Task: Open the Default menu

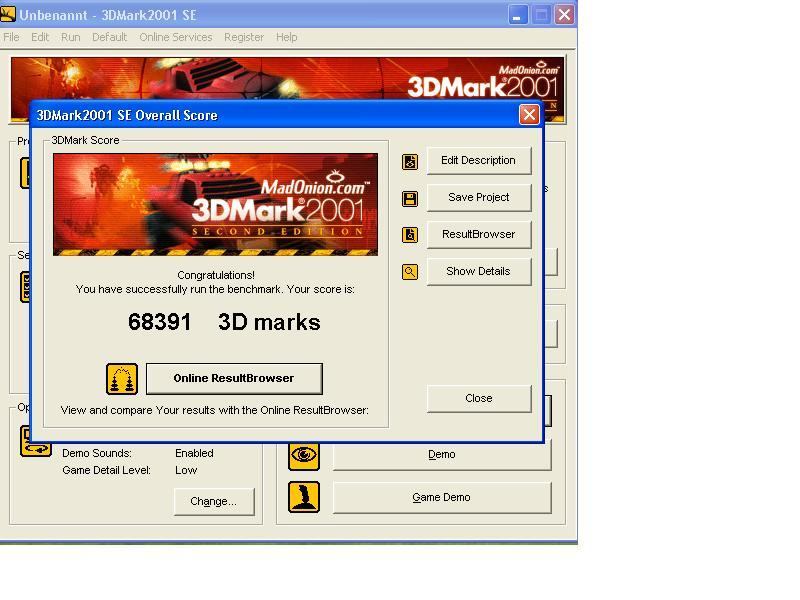Action: pos(109,37)
